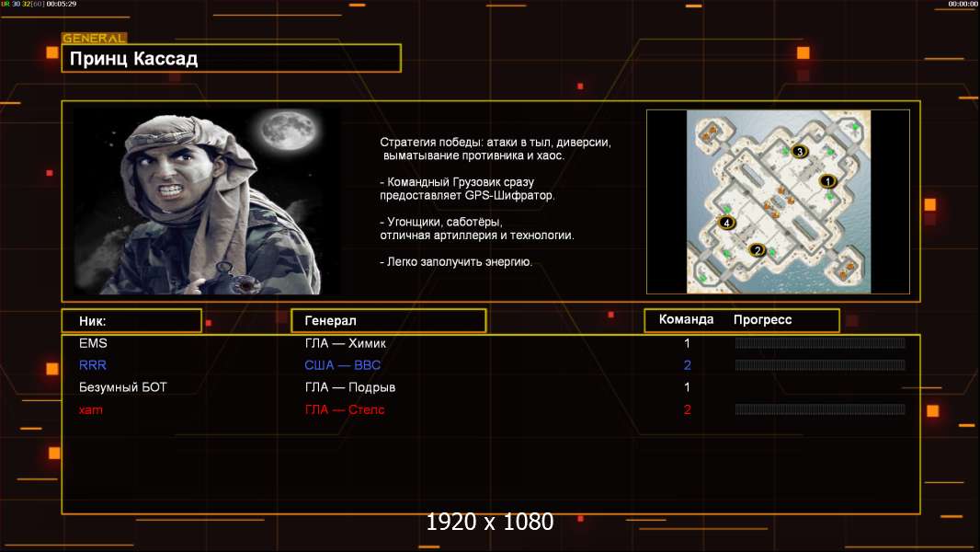
Task: Click team number for Безумный БОТ row
Action: tap(687, 387)
